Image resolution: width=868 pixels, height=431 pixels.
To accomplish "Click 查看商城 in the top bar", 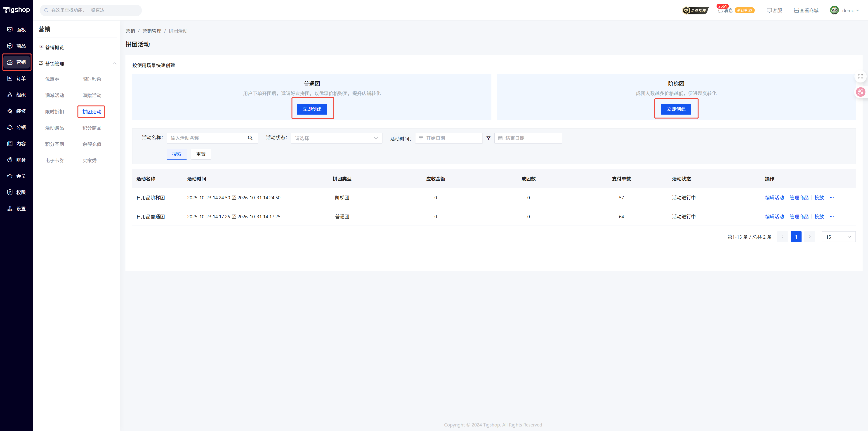I will 806,10.
